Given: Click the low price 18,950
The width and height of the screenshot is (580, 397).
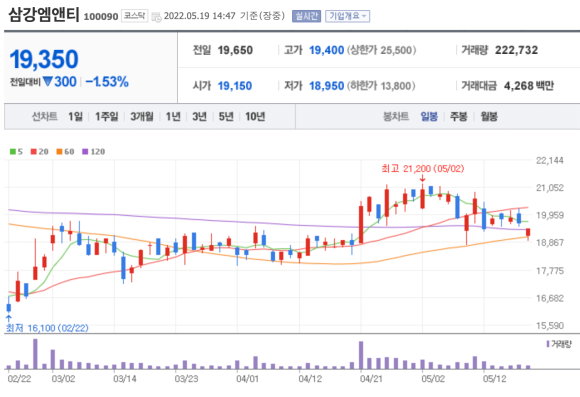Looking at the screenshot, I should [327, 86].
